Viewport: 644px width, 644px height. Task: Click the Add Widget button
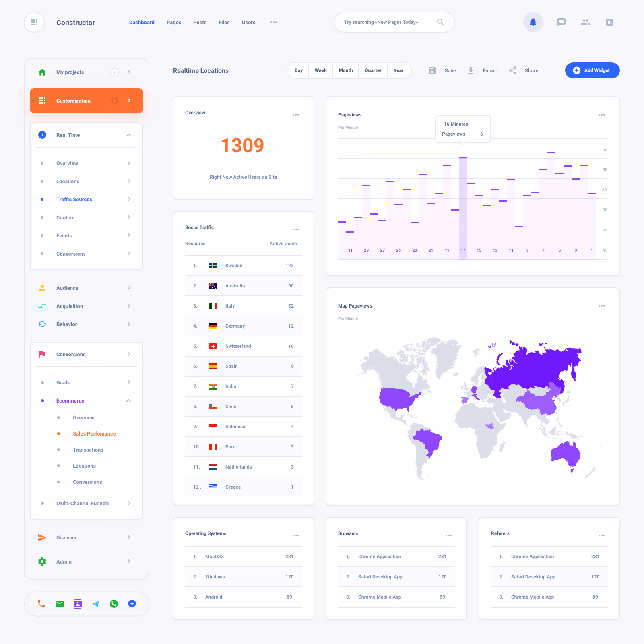point(592,70)
